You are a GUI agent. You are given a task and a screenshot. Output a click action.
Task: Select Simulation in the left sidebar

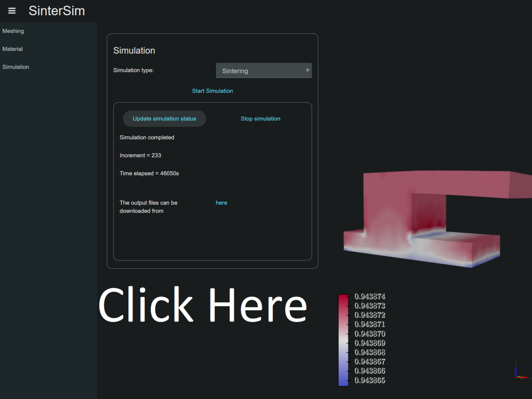coord(16,67)
